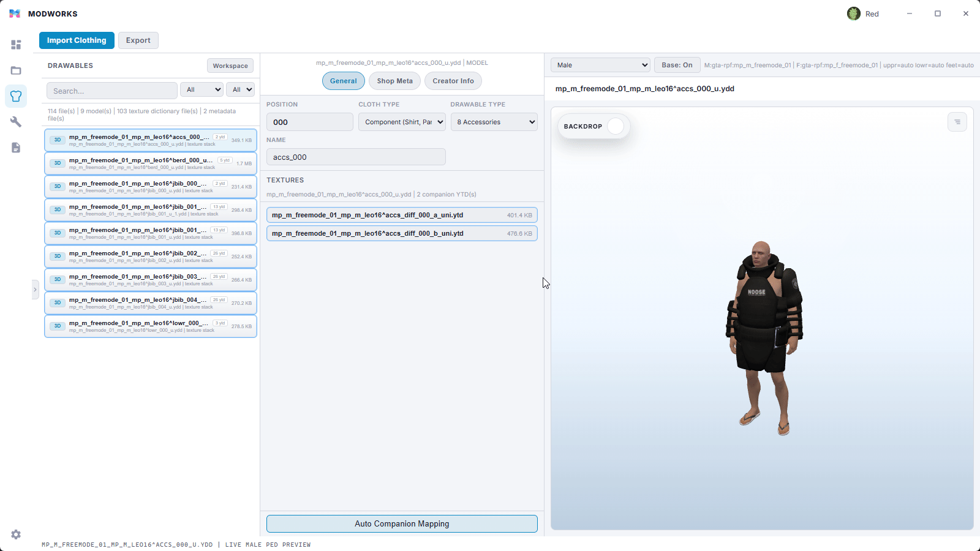Select the accs_000 drawable row (349.1 KB)
Image resolution: width=980 pixels, height=551 pixels.
click(151, 140)
